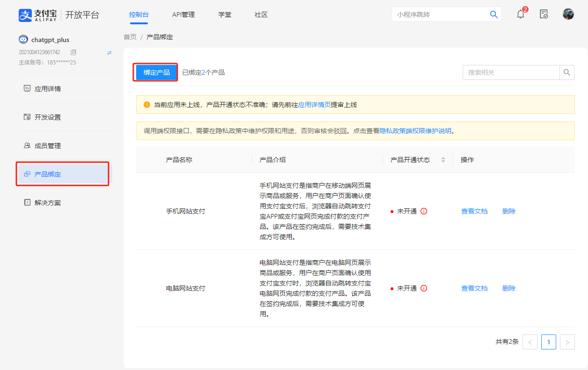588x370 pixels.
Task: Sort by 产品开通状态 using sort arrows
Action: (x=443, y=159)
